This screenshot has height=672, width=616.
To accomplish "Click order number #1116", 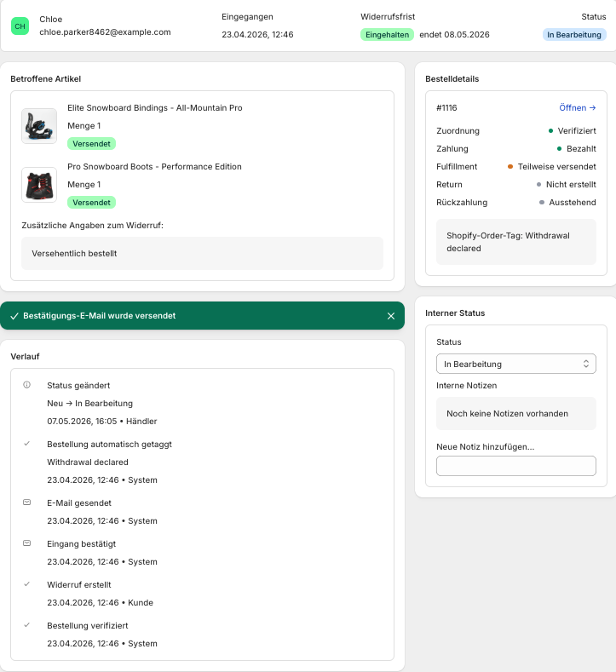I will click(x=446, y=108).
